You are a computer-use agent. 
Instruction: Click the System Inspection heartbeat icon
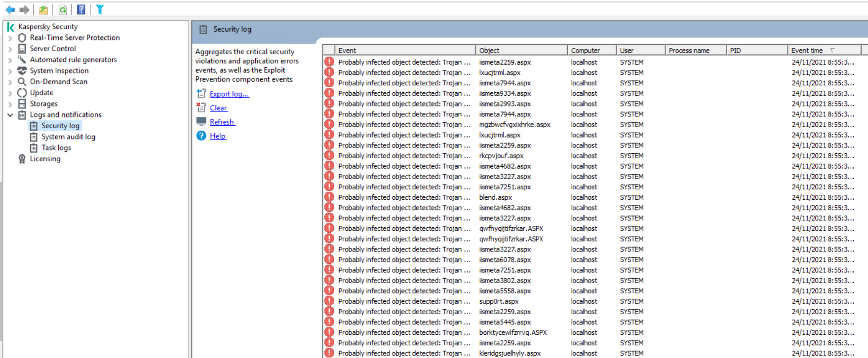tap(22, 71)
